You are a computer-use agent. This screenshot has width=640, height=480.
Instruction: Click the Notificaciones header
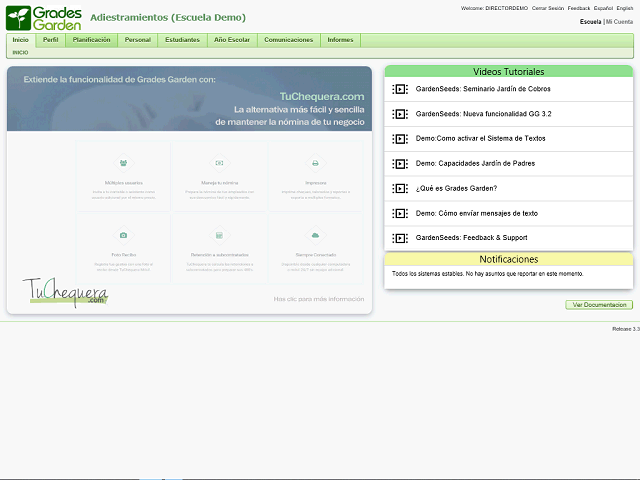pyautogui.click(x=509, y=259)
